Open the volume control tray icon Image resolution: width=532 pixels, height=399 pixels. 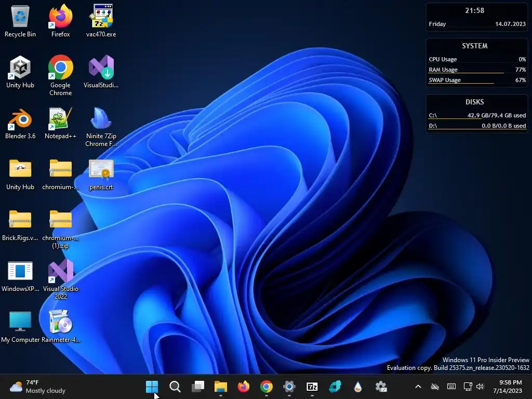click(x=480, y=387)
